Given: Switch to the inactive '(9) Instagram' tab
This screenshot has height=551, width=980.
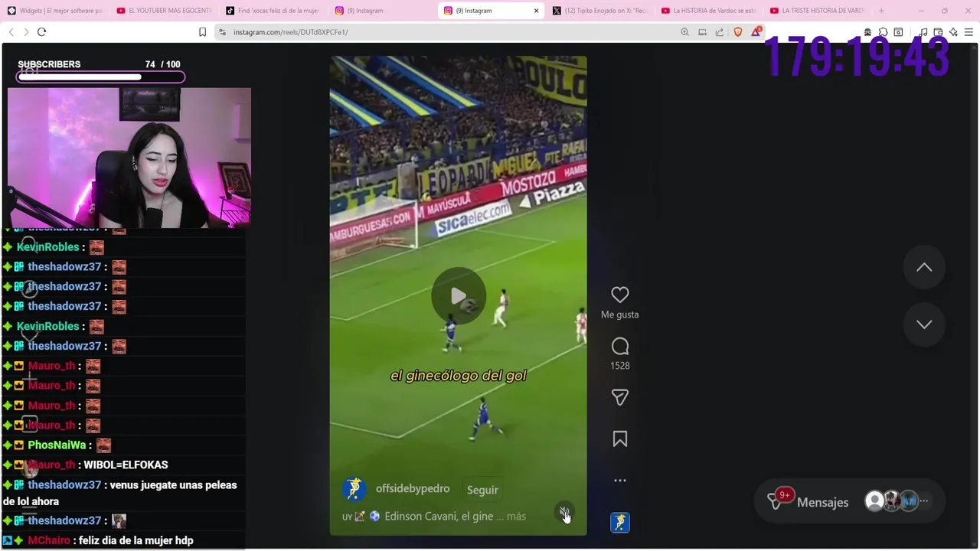Looking at the screenshot, I should pyautogui.click(x=381, y=11).
